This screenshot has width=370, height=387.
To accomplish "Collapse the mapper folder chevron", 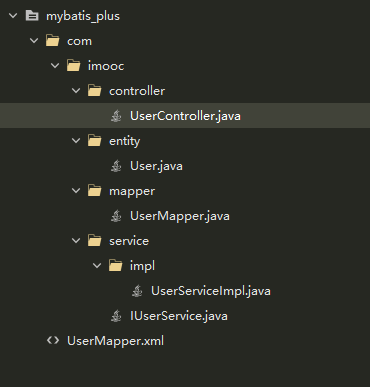I will [76, 191].
